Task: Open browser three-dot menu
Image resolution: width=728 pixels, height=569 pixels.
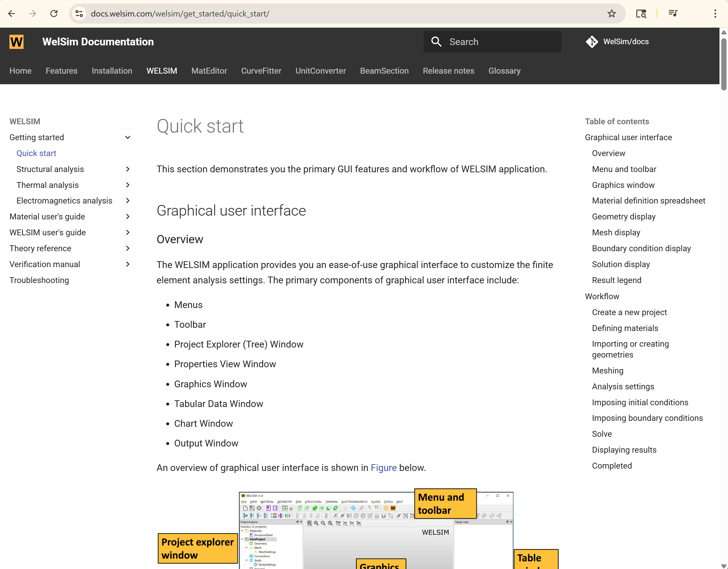Action: (x=715, y=14)
